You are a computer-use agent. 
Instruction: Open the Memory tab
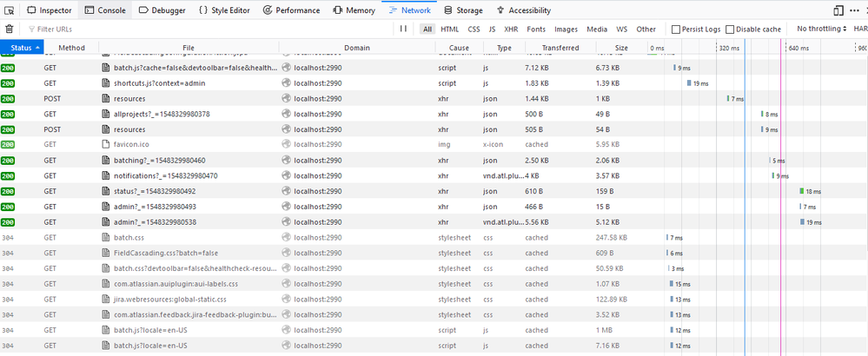pyautogui.click(x=354, y=10)
